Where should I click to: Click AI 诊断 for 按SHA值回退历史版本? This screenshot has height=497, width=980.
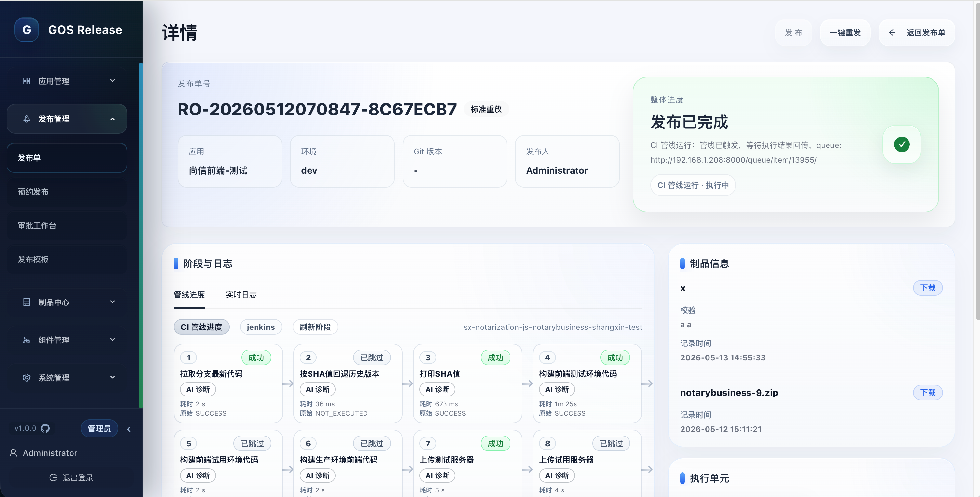[x=317, y=389]
